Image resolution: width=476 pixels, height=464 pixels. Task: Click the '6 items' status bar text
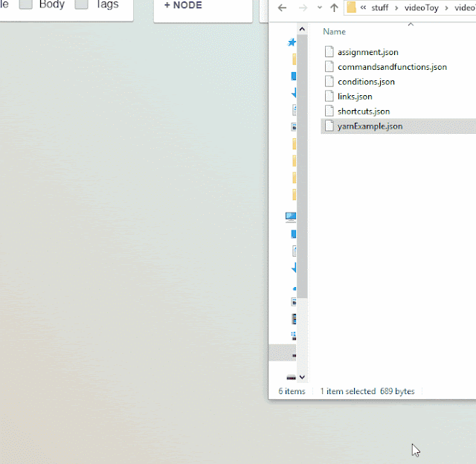click(x=292, y=391)
